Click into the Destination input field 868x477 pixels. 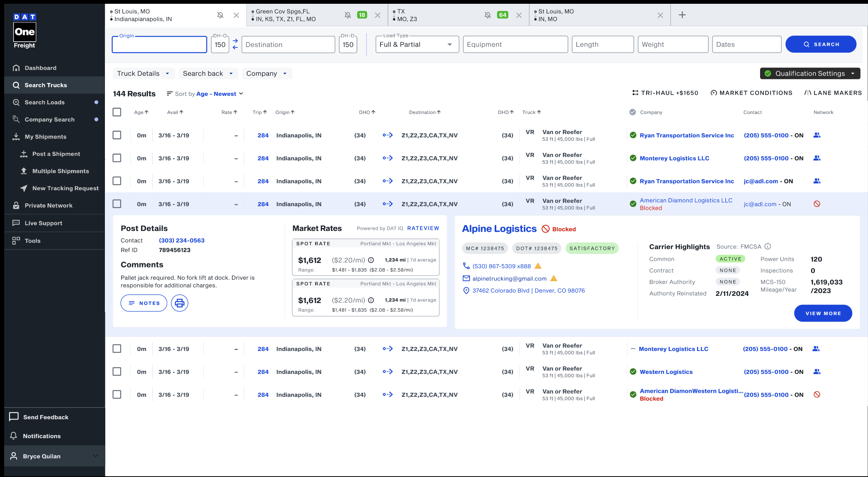[288, 45]
